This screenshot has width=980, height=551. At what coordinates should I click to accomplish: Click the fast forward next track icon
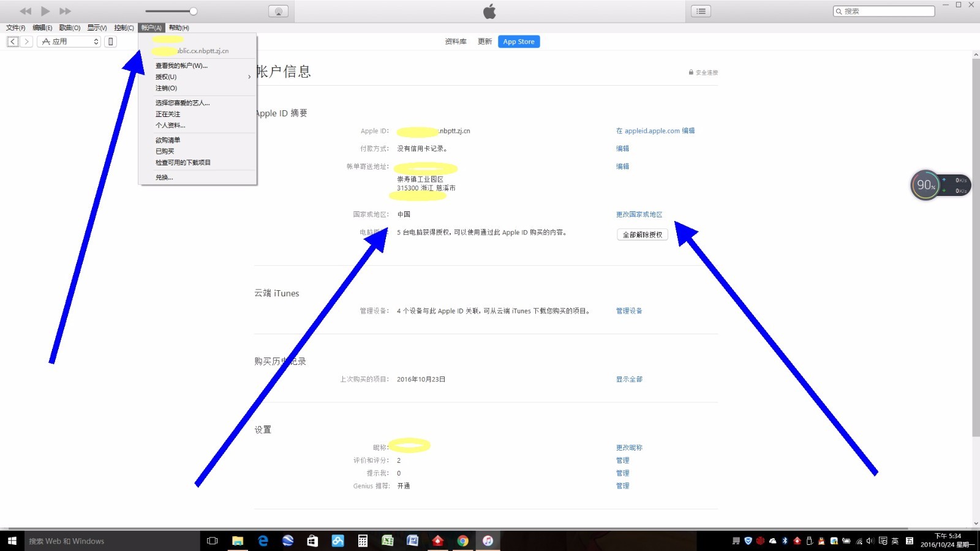click(65, 11)
